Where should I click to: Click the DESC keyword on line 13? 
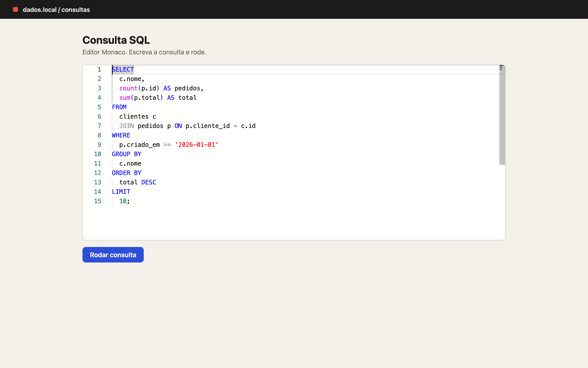pos(149,183)
